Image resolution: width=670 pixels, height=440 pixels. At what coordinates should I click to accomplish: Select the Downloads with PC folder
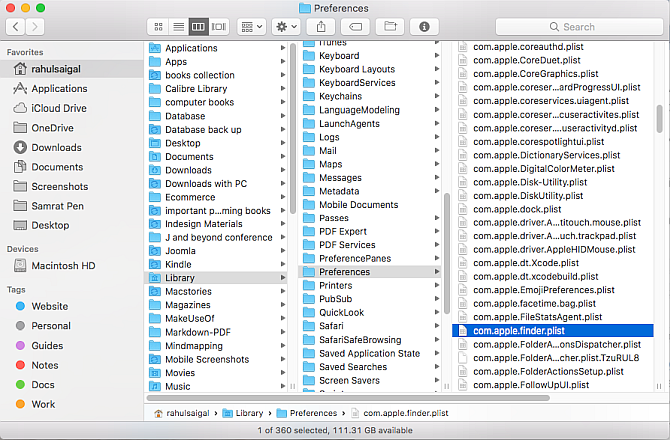217,184
